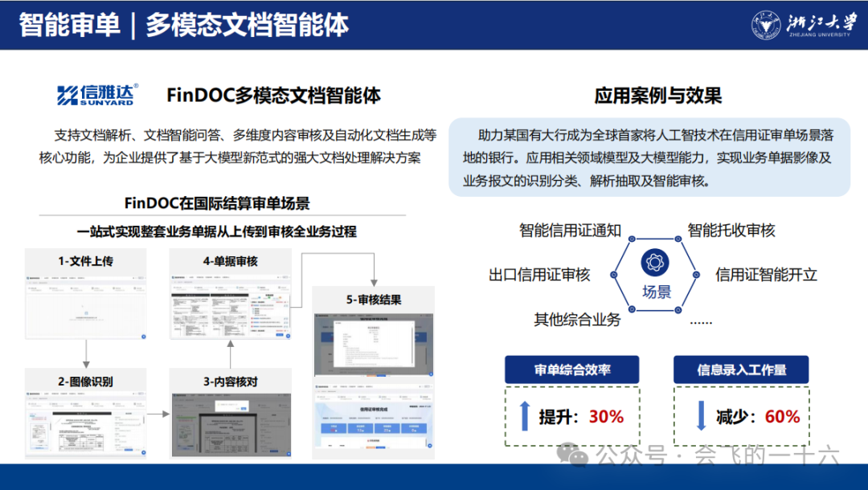Click the 3-内容核对 step label
The image size is (868, 490).
click(231, 382)
